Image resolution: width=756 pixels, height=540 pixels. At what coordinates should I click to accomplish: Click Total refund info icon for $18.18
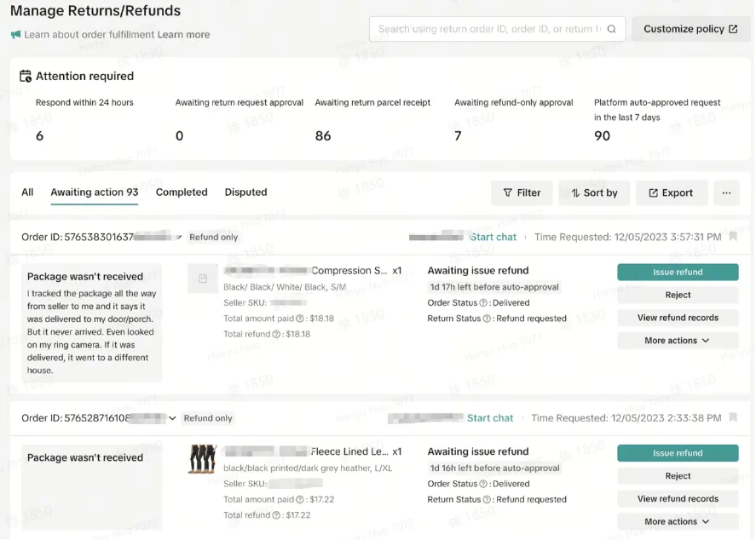276,335
